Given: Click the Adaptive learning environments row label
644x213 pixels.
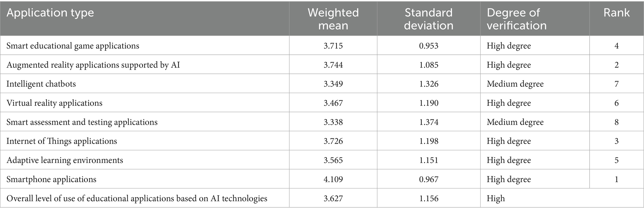Looking at the screenshot, I should (65, 160).
